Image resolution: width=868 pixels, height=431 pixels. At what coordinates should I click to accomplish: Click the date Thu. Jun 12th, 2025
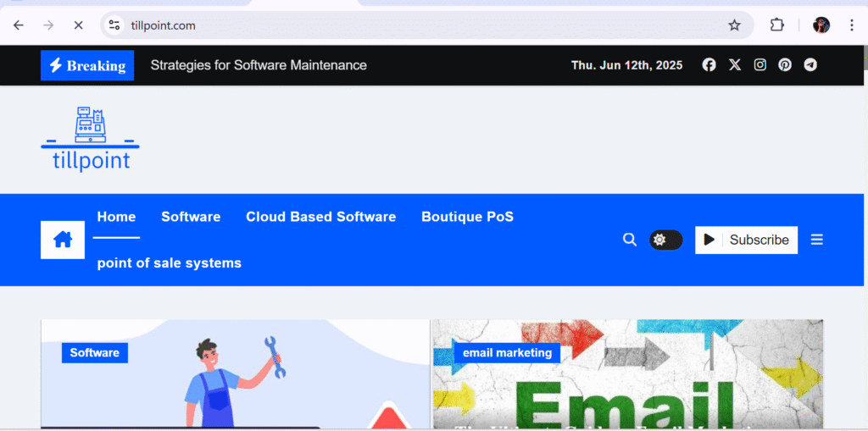click(626, 65)
